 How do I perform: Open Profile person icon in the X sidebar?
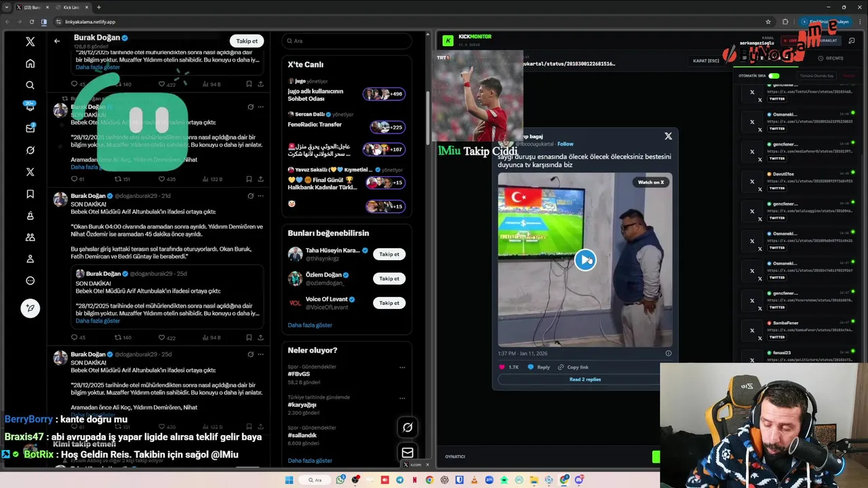30,259
